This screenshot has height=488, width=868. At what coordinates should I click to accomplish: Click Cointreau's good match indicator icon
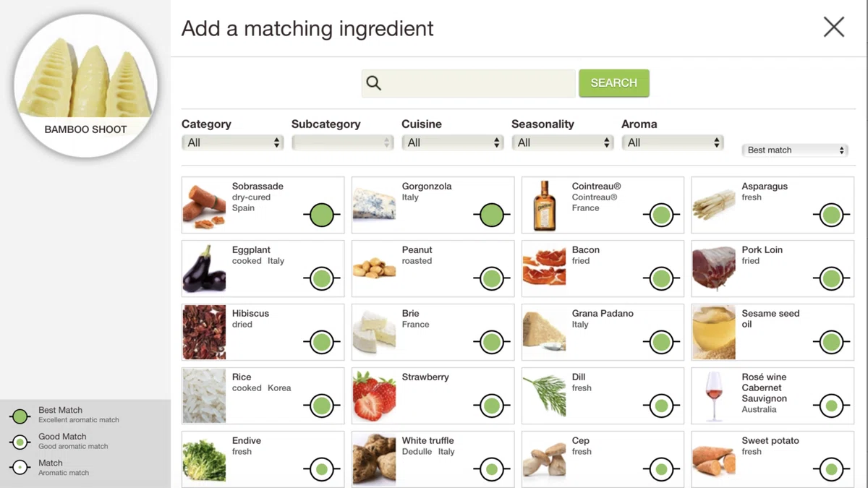coord(661,215)
